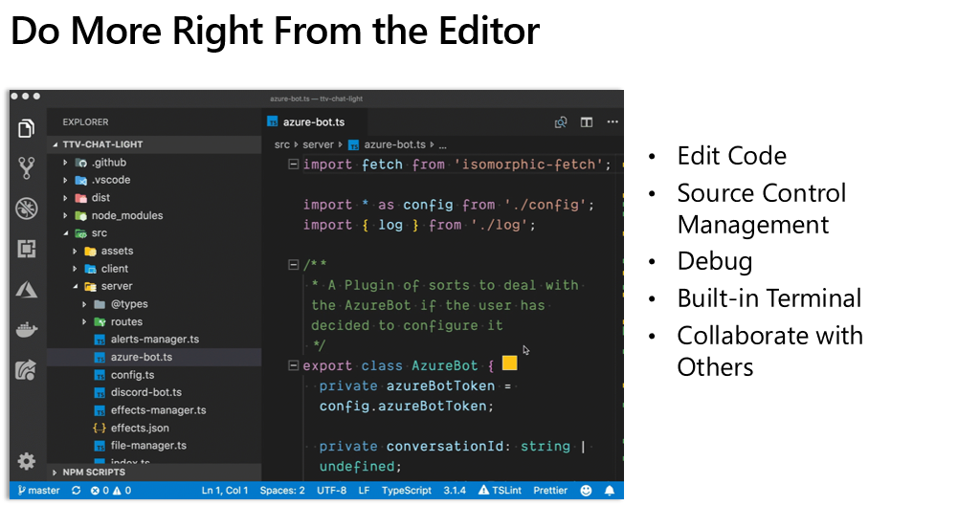980x506 pixels.
Task: Open file-manager.ts file
Action: click(154, 446)
